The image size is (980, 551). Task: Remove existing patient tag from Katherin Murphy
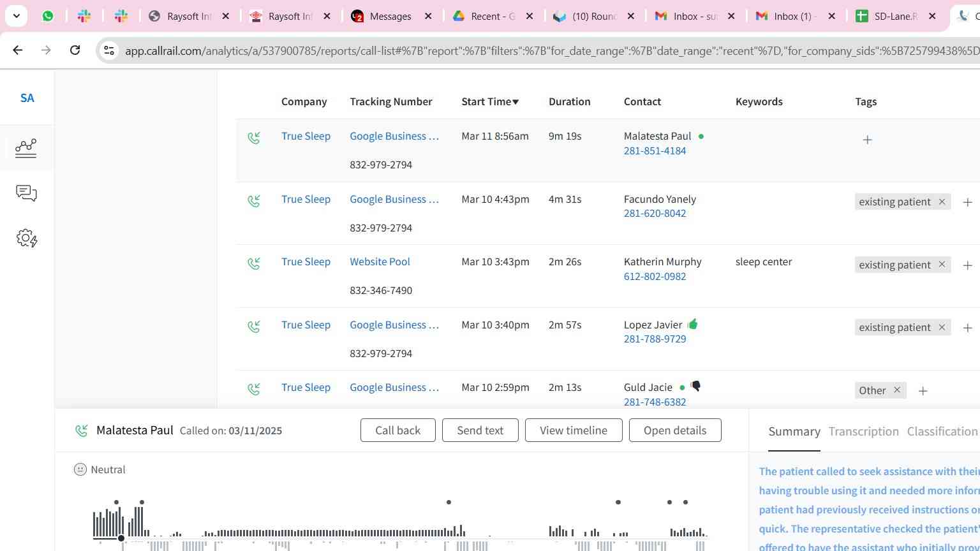point(942,264)
